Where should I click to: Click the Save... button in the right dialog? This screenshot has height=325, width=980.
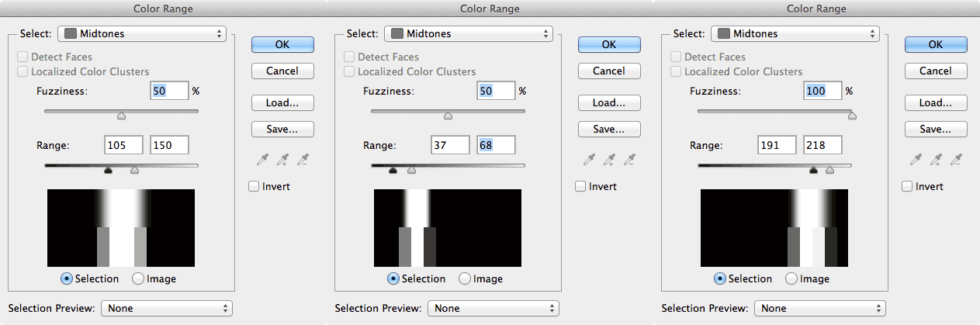(x=936, y=129)
